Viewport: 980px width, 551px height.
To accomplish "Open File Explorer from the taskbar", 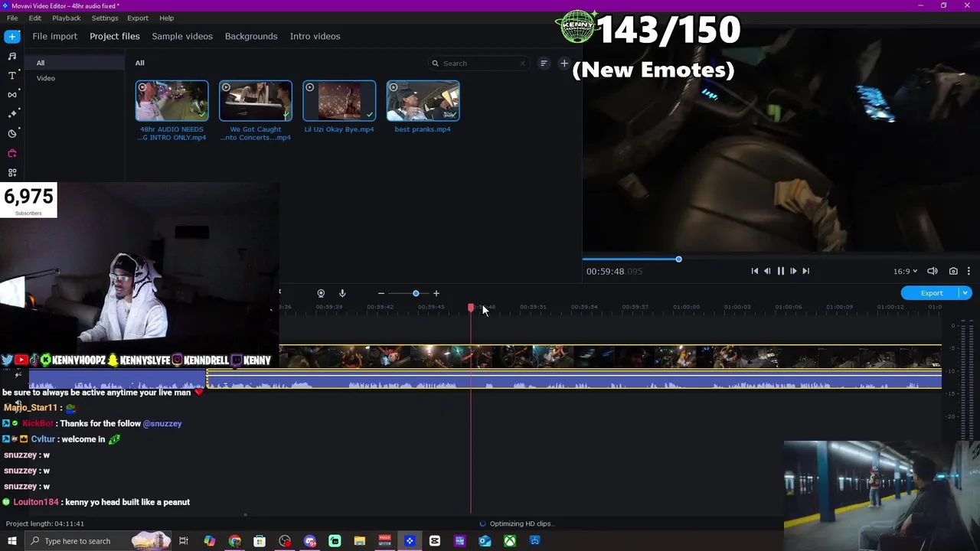I will pos(359,541).
